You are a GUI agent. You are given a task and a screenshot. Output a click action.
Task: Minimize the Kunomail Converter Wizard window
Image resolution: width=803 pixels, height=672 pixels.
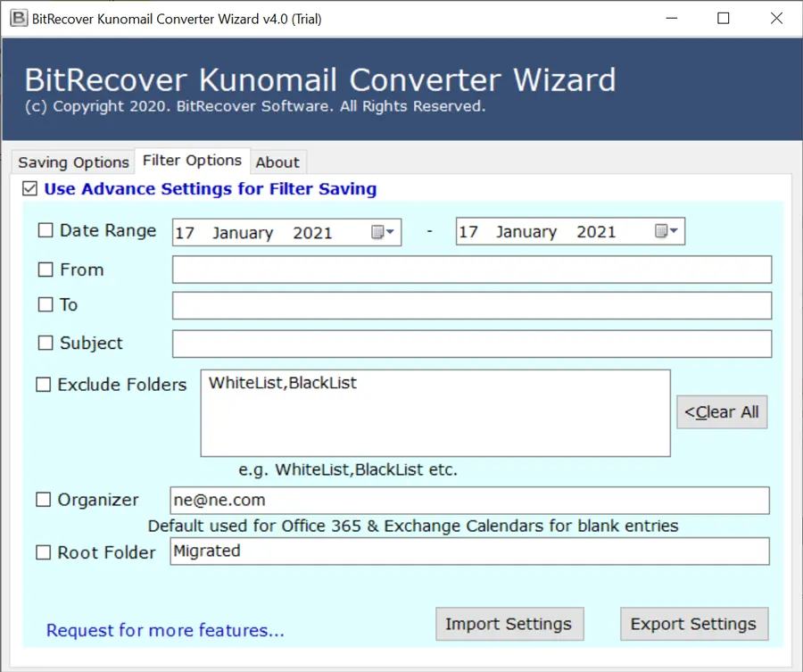click(x=671, y=19)
